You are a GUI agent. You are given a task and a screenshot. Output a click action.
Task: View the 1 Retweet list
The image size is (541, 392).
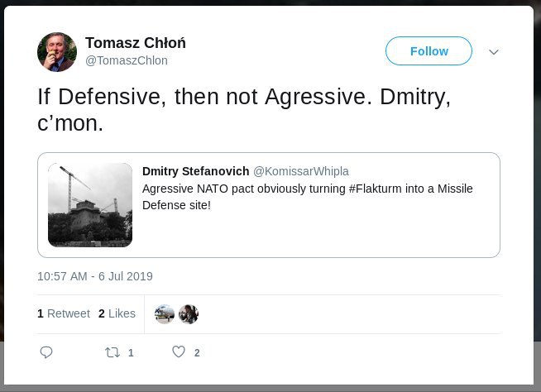click(63, 313)
